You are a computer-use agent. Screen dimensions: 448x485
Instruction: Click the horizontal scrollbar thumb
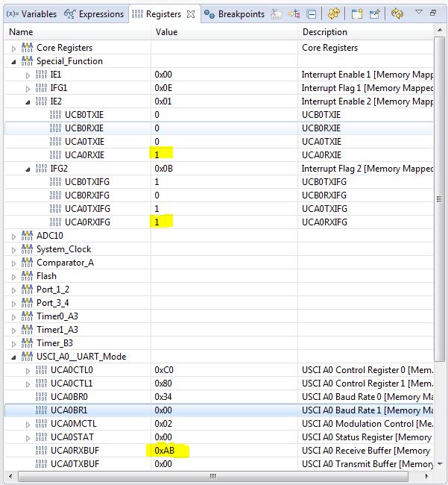coord(213,476)
